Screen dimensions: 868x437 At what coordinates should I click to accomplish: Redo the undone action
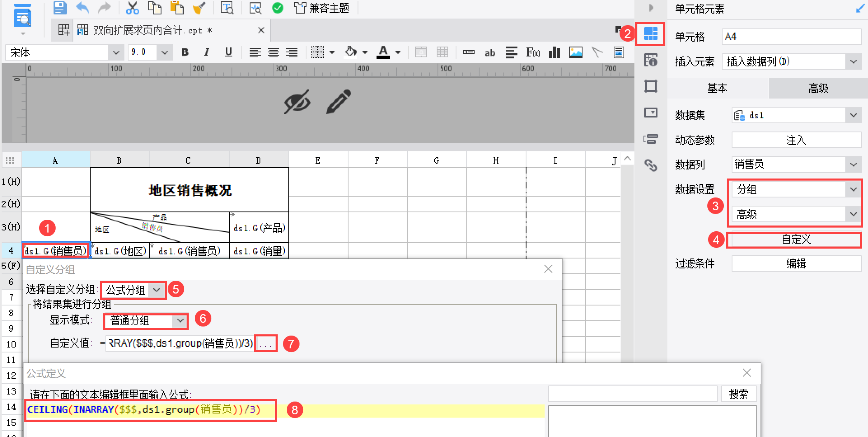point(105,8)
